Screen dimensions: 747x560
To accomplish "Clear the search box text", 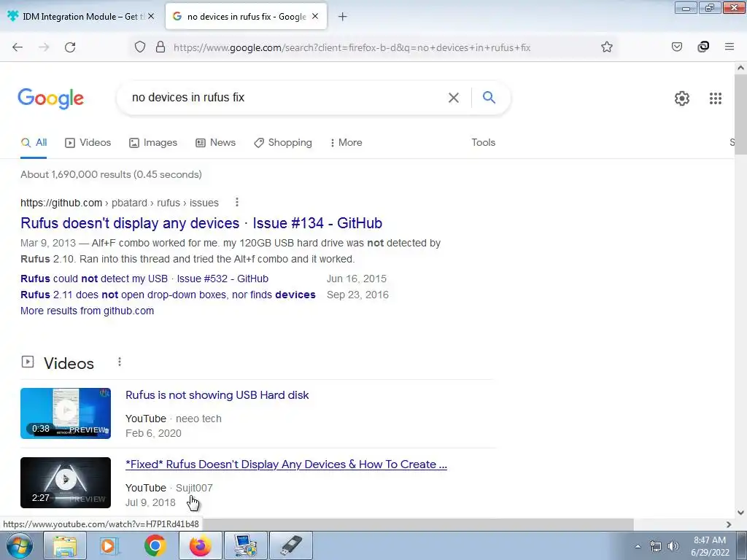I will coord(454,98).
